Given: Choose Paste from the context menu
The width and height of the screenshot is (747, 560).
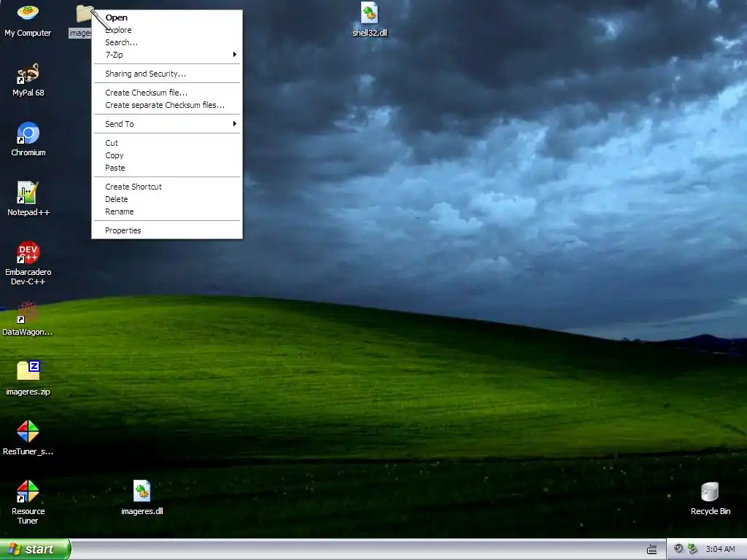Looking at the screenshot, I should [x=167, y=168].
